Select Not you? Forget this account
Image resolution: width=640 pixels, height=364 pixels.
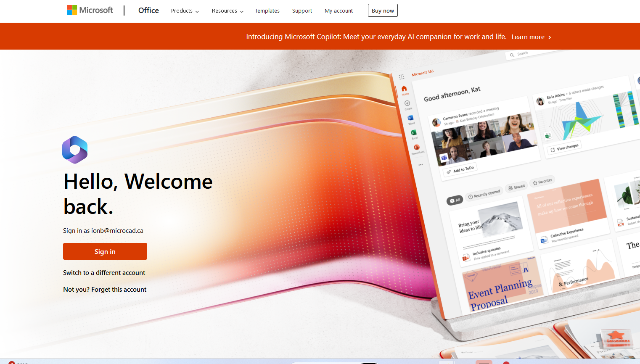pos(105,290)
